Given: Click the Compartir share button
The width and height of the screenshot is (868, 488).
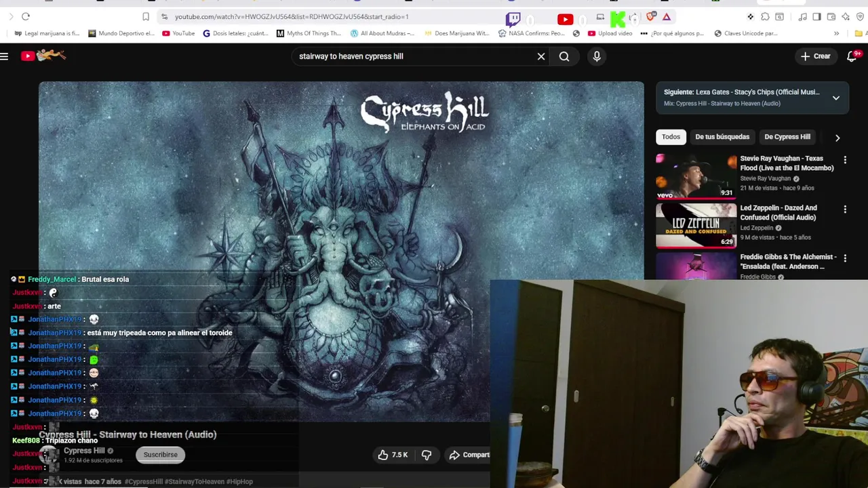Looking at the screenshot, I should pyautogui.click(x=469, y=455).
